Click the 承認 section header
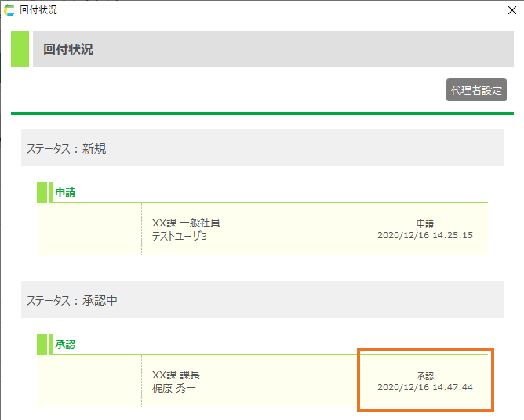The height and width of the screenshot is (420, 524). (x=65, y=344)
